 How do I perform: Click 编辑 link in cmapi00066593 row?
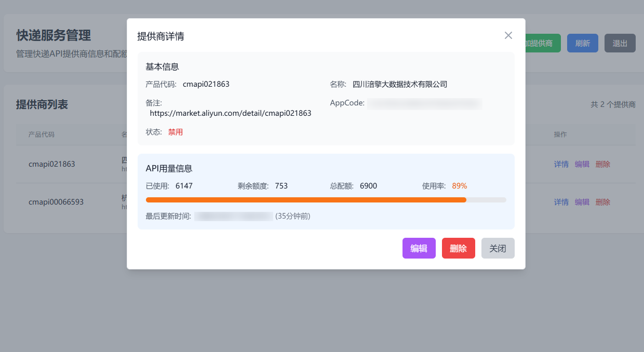582,202
